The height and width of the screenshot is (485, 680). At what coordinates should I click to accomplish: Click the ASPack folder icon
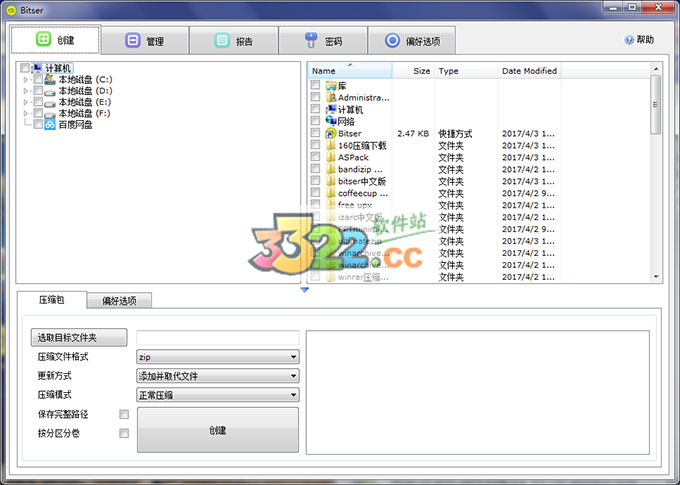331,157
